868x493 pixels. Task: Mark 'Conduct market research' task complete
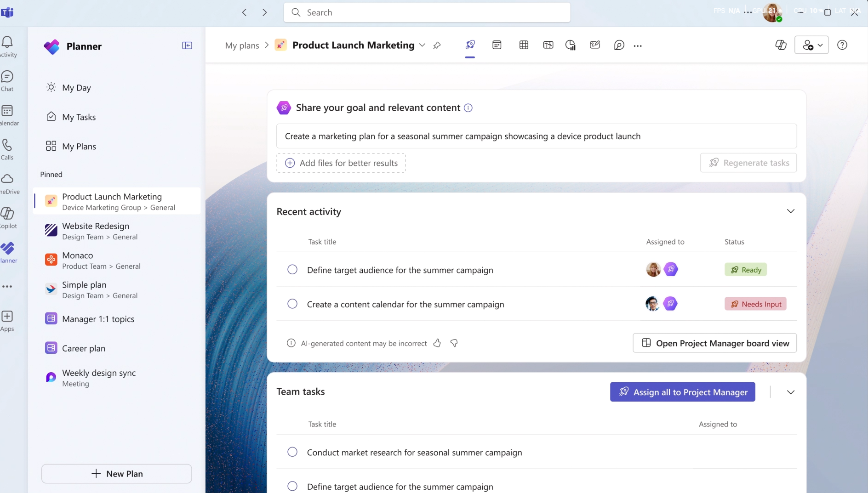coord(292,452)
